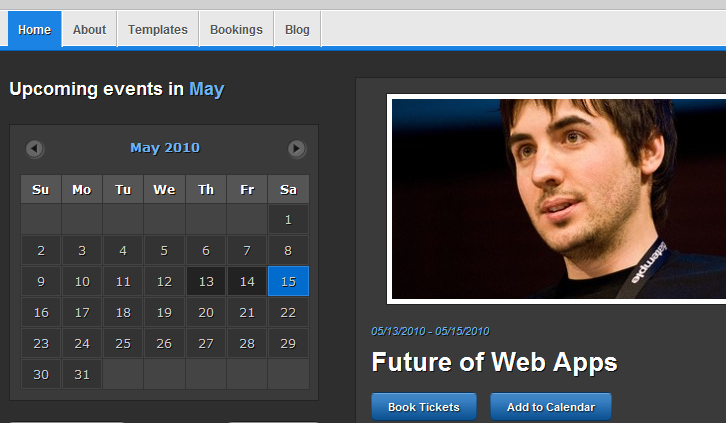Image resolution: width=726 pixels, height=423 pixels.
Task: Choose day 4 in the calendar
Action: tap(123, 250)
